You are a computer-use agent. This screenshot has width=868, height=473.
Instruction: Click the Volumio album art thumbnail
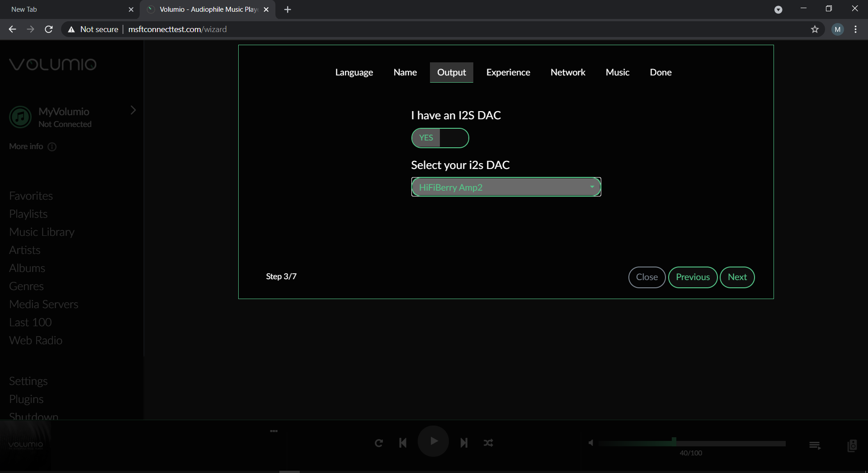(x=26, y=445)
